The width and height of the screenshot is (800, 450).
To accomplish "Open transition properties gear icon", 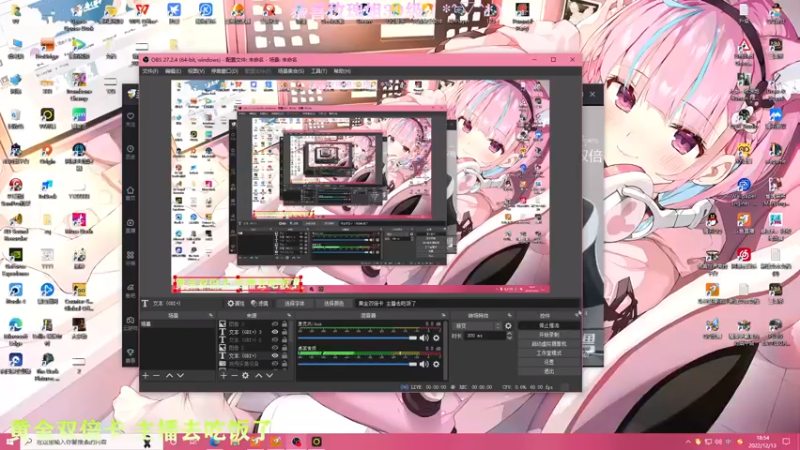I will coord(508,326).
